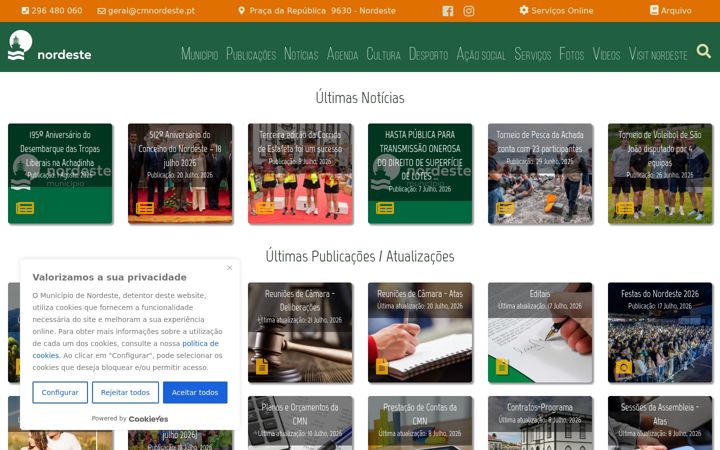720x450 pixels.
Task: Click news icon on Torneio de Voleibol card
Action: 625,208
